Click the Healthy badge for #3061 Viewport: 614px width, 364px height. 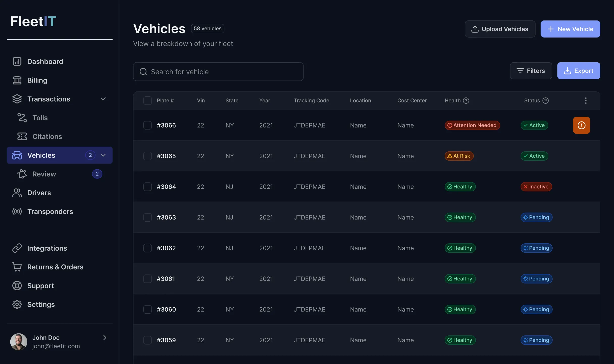click(460, 279)
